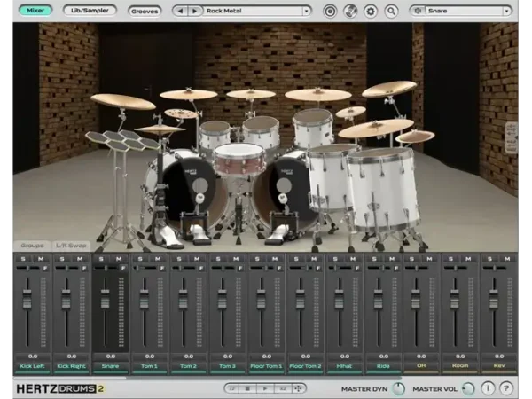
Task: Click the Master Vol knob
Action: [x=469, y=388]
